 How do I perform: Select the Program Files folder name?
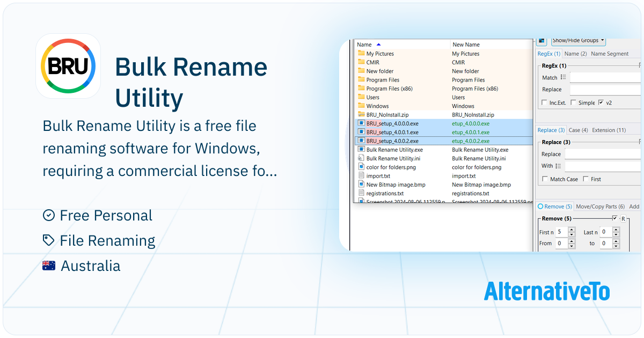pyautogui.click(x=383, y=80)
